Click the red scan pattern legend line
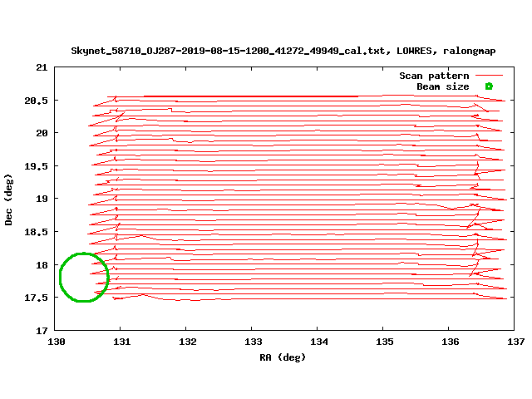The width and height of the screenshot is (532, 399). pyautogui.click(x=489, y=76)
